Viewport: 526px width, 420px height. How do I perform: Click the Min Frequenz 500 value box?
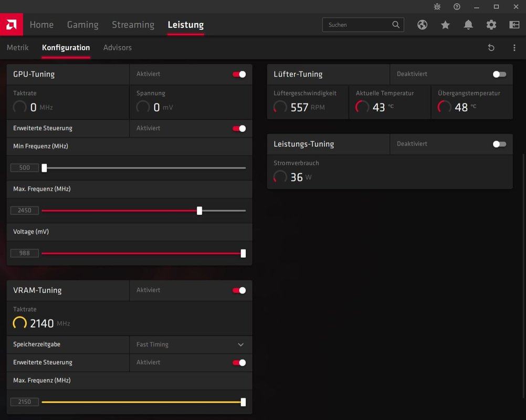point(25,167)
